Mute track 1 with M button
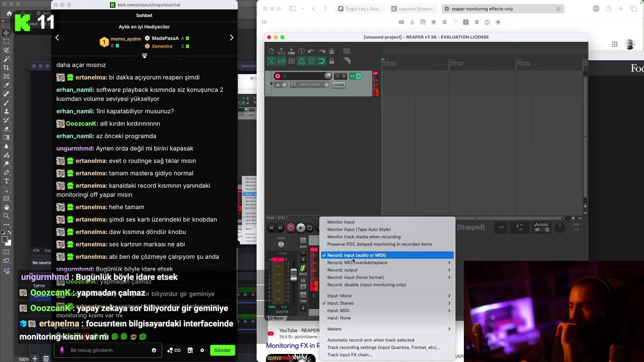This screenshot has width=644, height=362. (x=337, y=76)
